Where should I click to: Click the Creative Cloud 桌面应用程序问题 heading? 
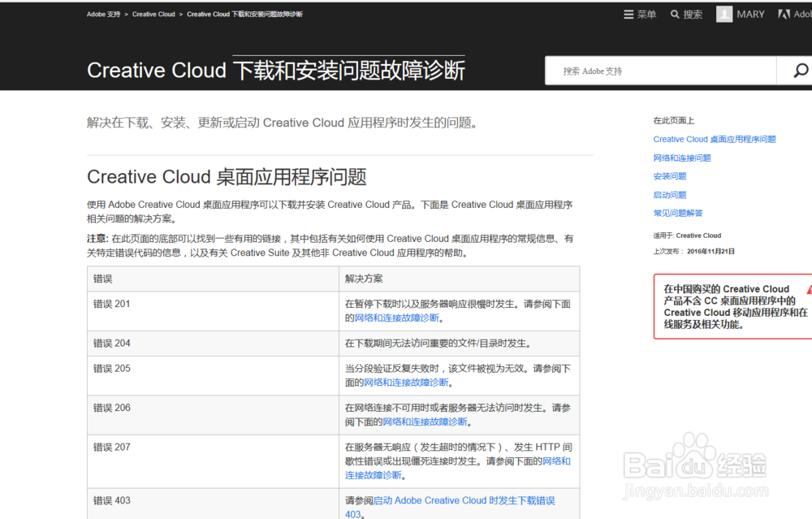pyautogui.click(x=227, y=177)
